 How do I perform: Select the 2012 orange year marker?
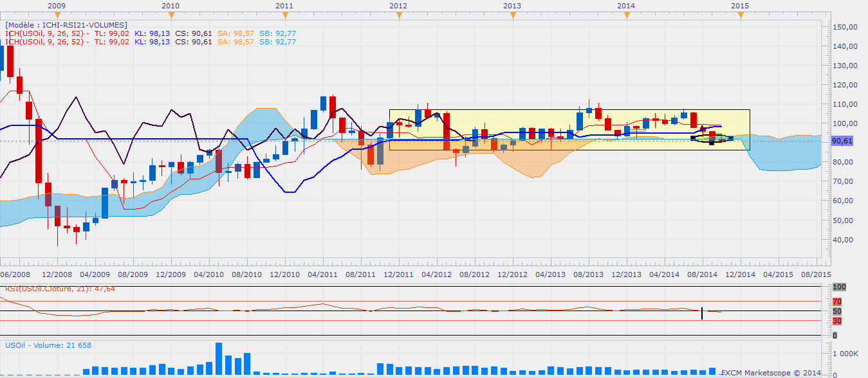pos(398,15)
